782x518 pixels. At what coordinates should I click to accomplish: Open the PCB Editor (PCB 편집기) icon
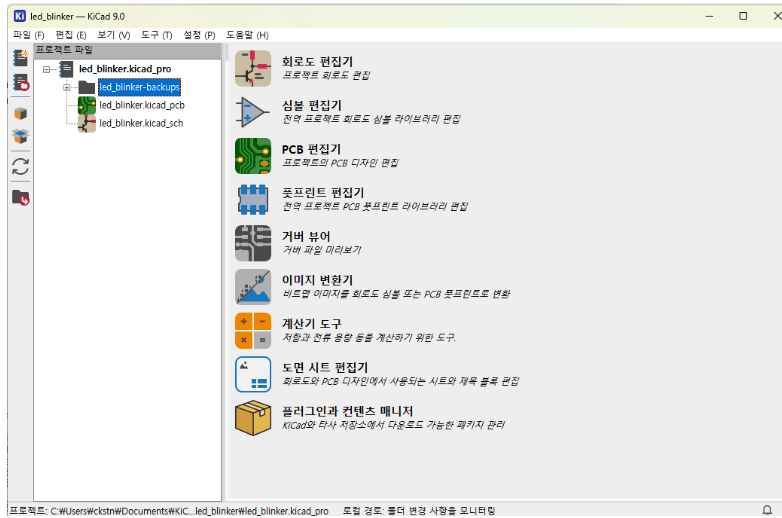point(253,156)
